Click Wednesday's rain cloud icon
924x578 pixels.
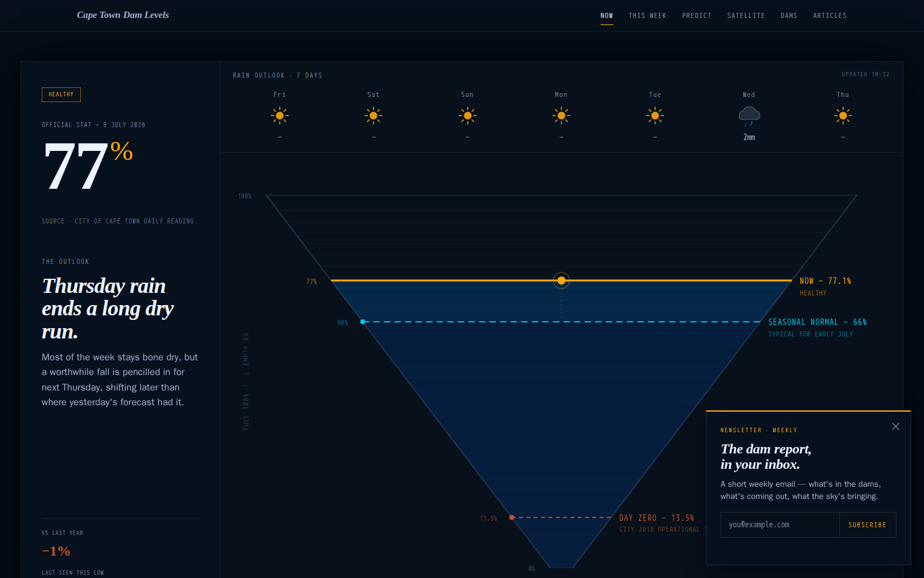(749, 116)
